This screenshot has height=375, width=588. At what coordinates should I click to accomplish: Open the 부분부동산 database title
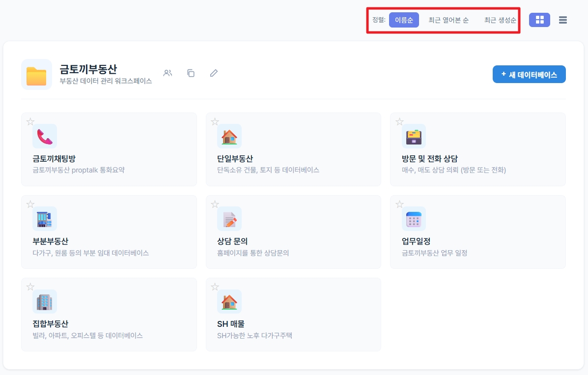[51, 241]
